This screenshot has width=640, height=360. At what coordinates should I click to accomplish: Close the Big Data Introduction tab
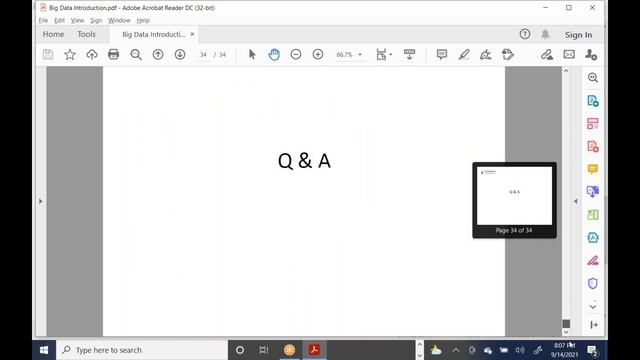tap(192, 34)
